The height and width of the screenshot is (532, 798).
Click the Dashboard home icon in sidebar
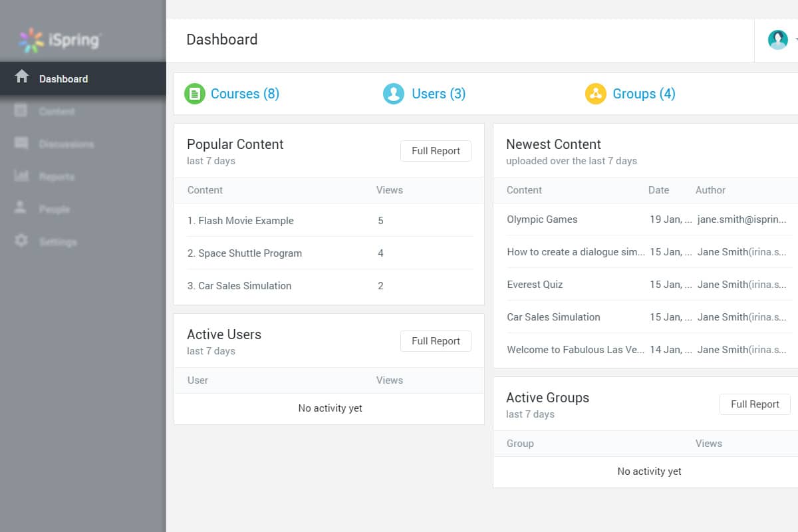[x=22, y=76]
